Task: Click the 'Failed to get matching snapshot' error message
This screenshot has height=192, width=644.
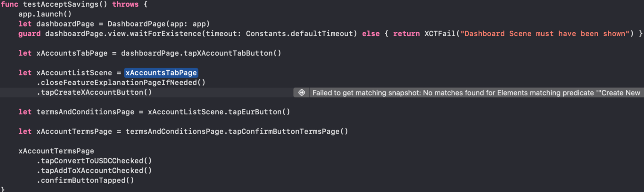Action: [x=476, y=93]
